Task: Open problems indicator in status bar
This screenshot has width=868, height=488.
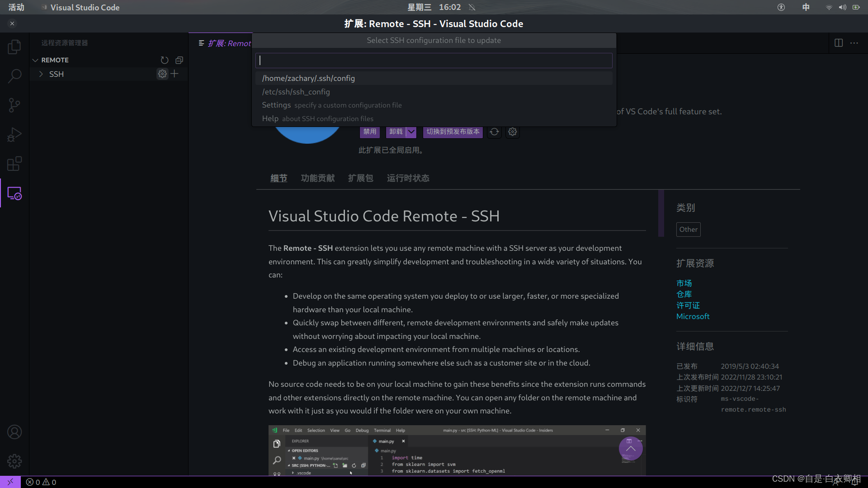Action: click(x=41, y=482)
